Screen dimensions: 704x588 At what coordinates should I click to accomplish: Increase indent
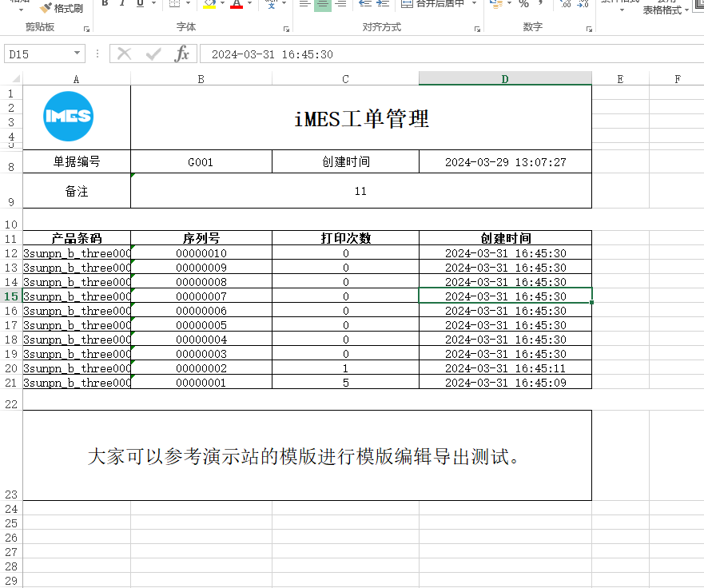(x=383, y=4)
